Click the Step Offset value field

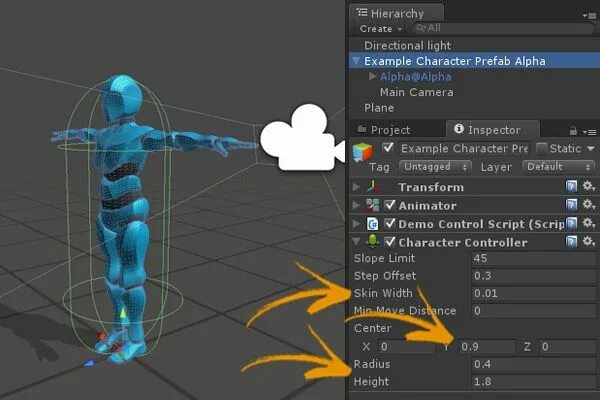[534, 276]
